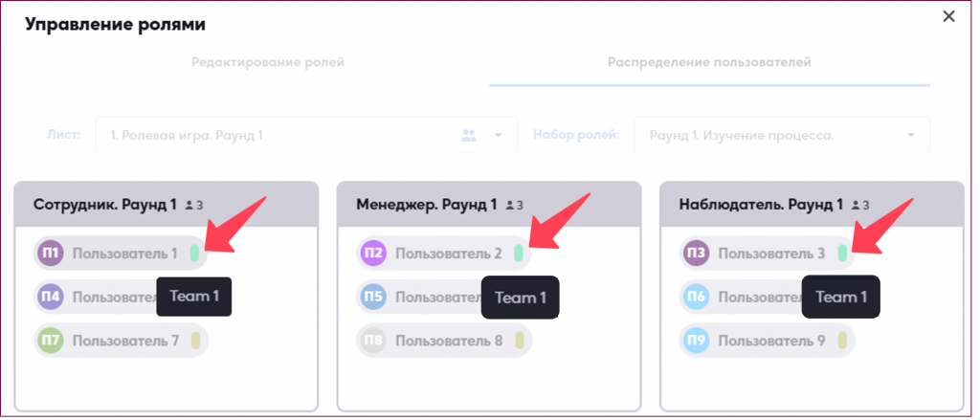Click the П8 gray avatar icon
The height and width of the screenshot is (420, 980).
pyautogui.click(x=374, y=341)
